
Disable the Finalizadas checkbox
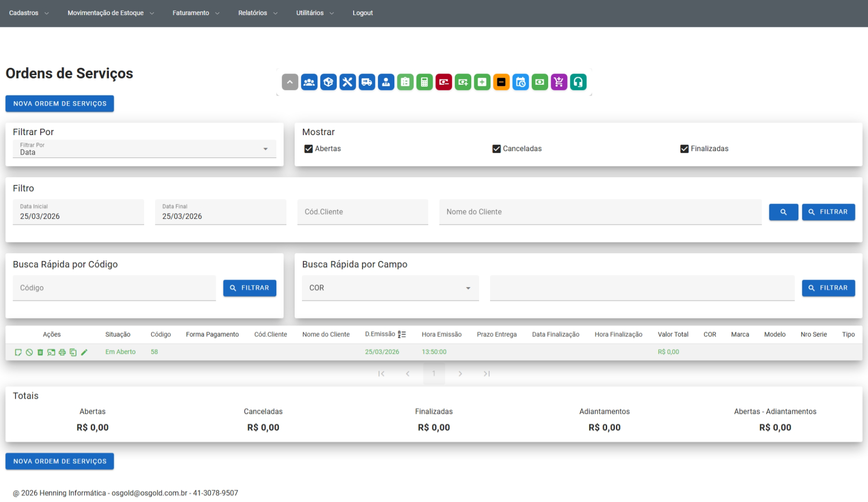(x=684, y=149)
